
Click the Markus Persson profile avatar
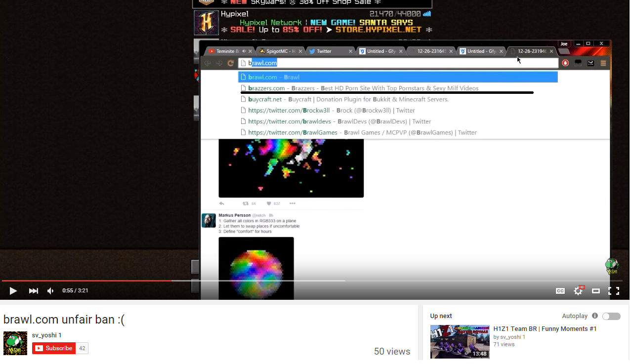(209, 220)
